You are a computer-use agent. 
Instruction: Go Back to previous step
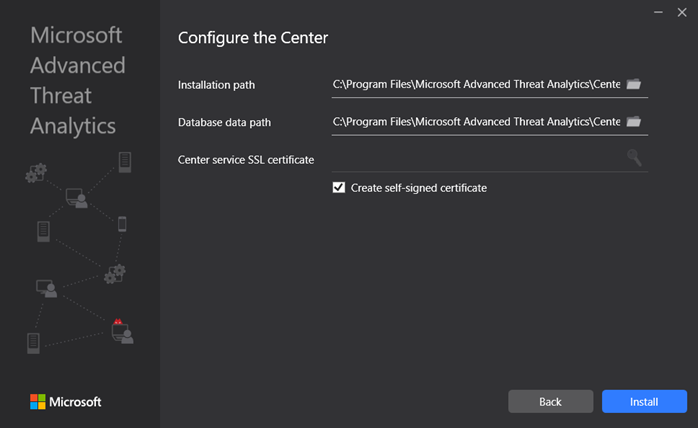tap(551, 401)
